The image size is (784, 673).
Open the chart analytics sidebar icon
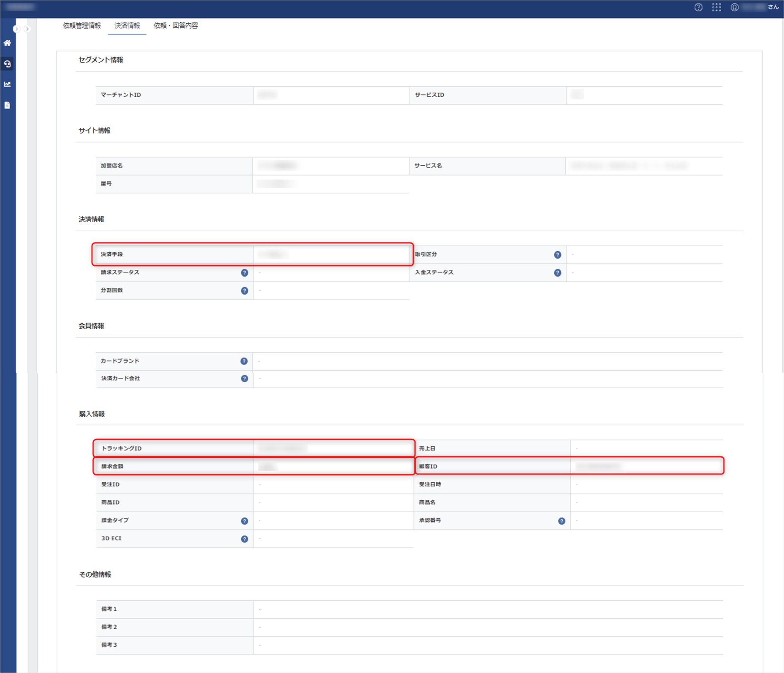7,84
